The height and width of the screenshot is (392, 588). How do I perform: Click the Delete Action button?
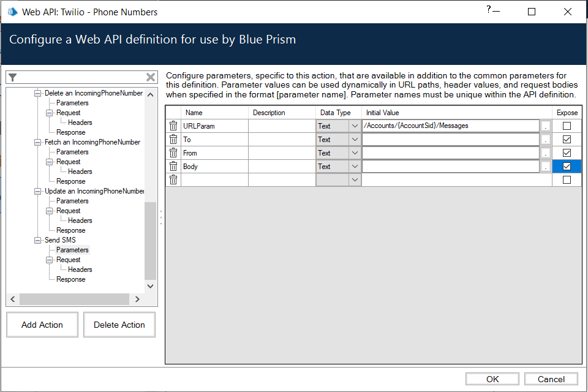tap(119, 325)
